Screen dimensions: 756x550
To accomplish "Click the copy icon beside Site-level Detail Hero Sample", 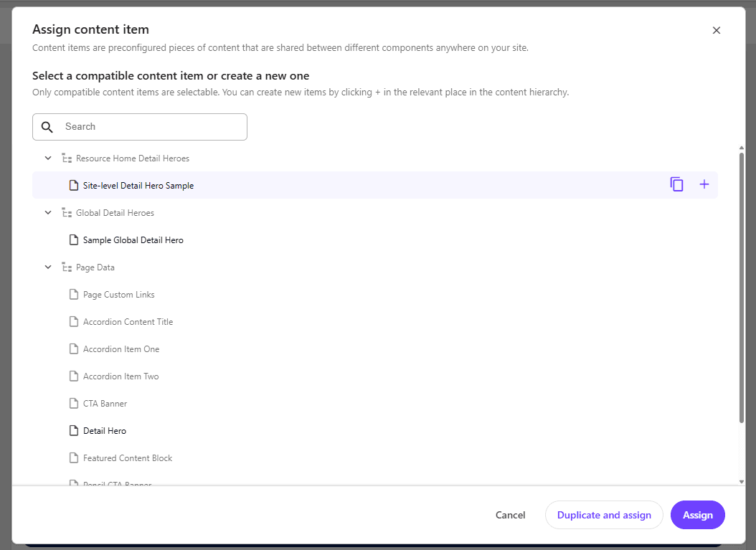I will pyautogui.click(x=676, y=184).
